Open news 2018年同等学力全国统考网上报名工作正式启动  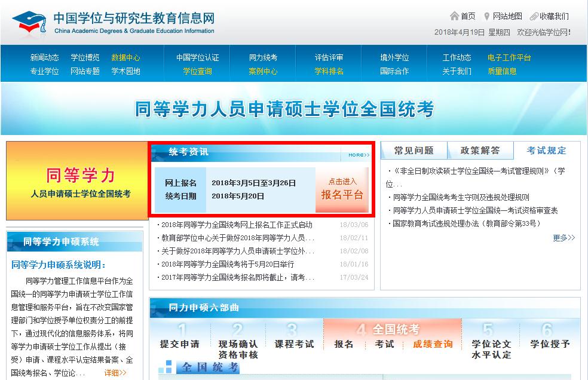click(237, 225)
